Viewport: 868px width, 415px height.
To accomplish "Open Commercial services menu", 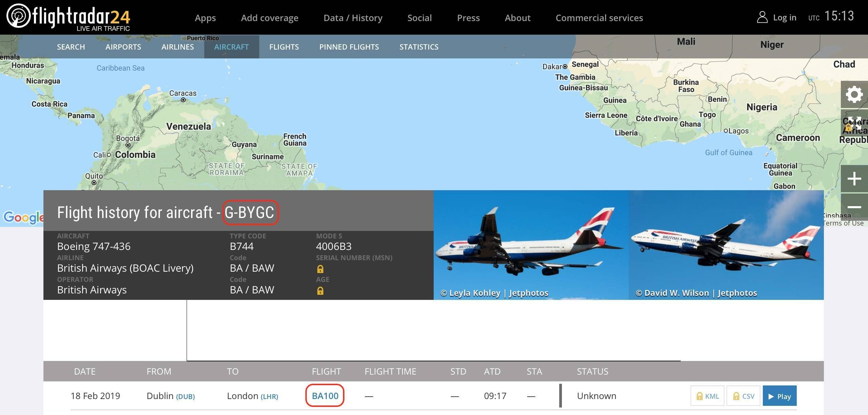I will (x=599, y=18).
